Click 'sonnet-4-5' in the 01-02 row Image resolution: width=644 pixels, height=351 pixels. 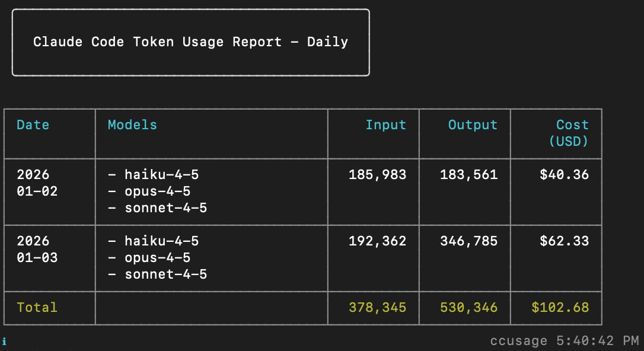point(165,208)
